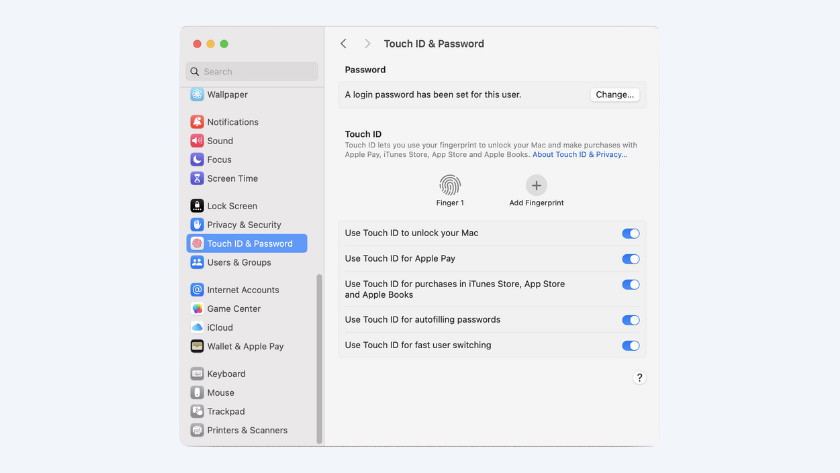Select Game Center label in sidebar
Image resolution: width=840 pixels, height=473 pixels.
[x=234, y=309]
